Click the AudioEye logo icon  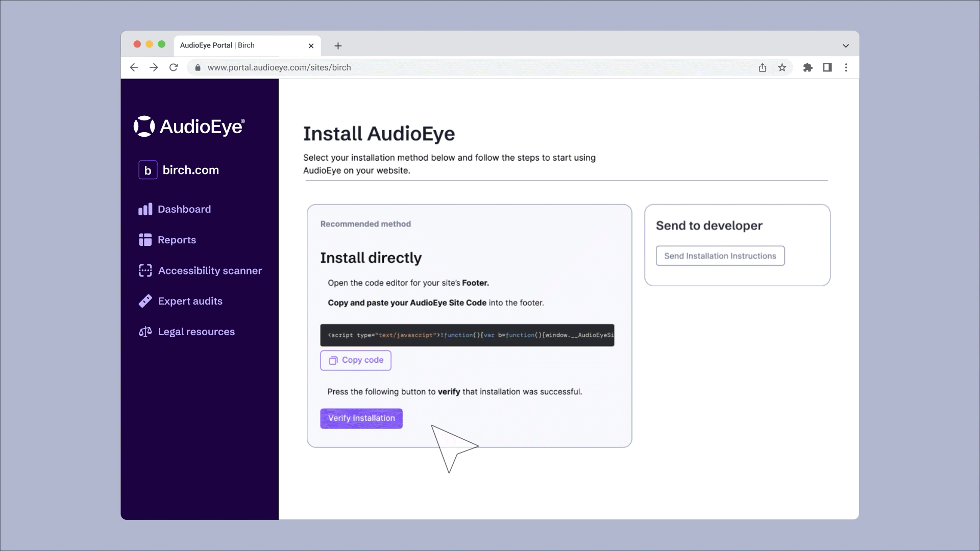point(144,127)
